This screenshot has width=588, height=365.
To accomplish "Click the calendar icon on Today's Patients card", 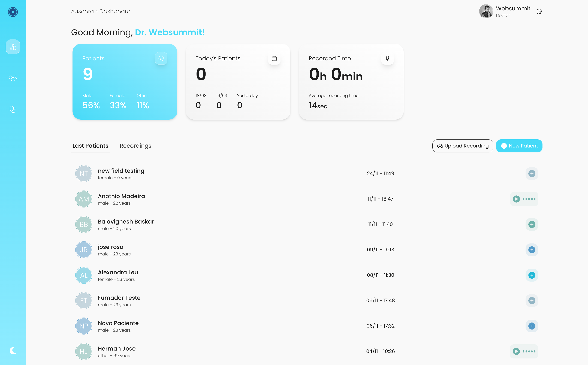I will (x=274, y=58).
